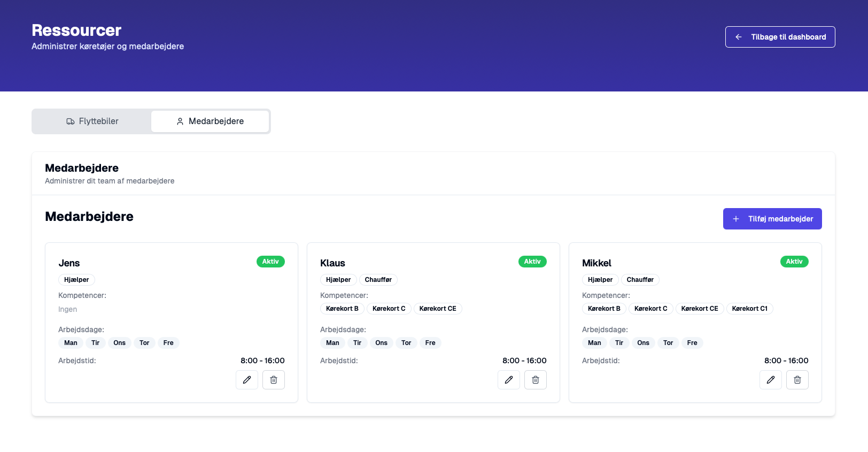This screenshot has width=868, height=452.
Task: Delete Klaus with the trash icon
Action: 536,380
